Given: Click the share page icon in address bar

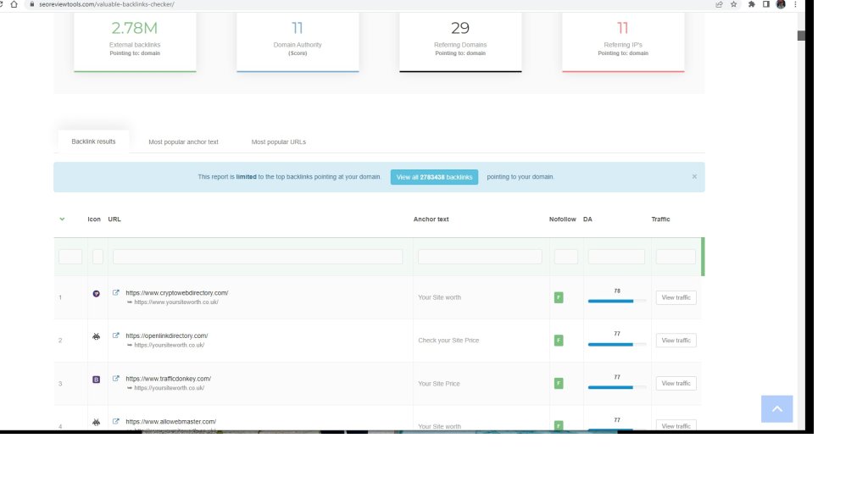Looking at the screenshot, I should click(x=719, y=4).
